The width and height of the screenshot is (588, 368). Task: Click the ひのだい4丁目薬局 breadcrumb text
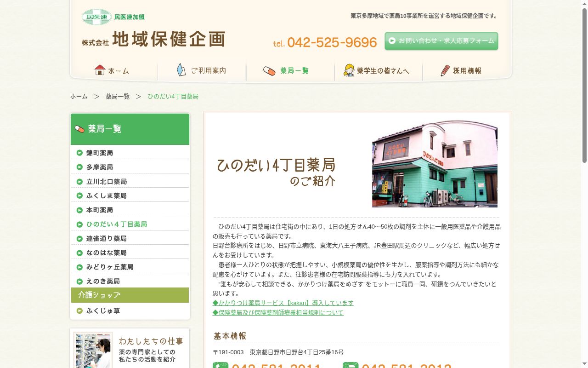click(x=173, y=96)
